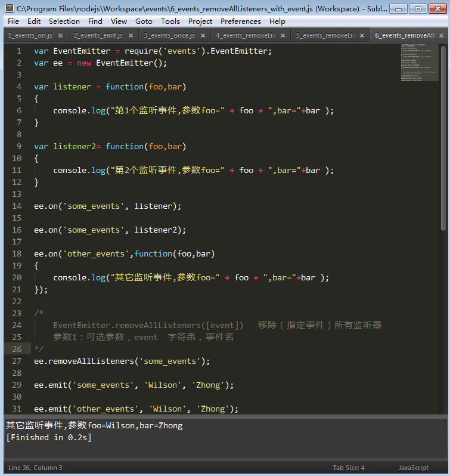Close the 4_events_removeList tab

[283, 36]
